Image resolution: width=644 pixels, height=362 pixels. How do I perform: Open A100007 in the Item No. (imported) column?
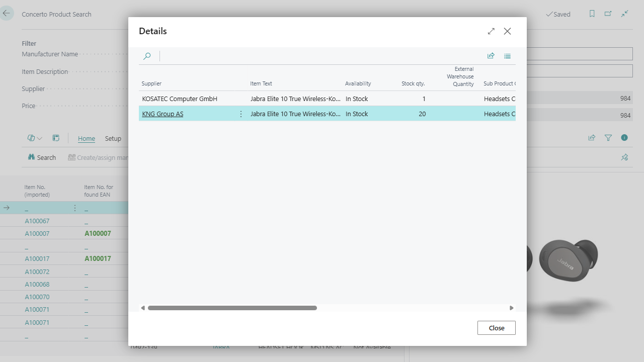(x=37, y=234)
